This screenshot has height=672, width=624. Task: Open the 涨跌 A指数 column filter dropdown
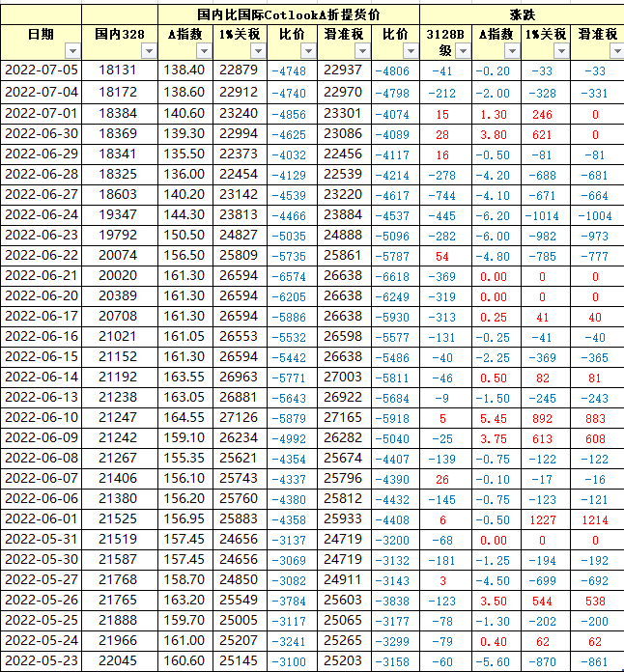click(512, 51)
